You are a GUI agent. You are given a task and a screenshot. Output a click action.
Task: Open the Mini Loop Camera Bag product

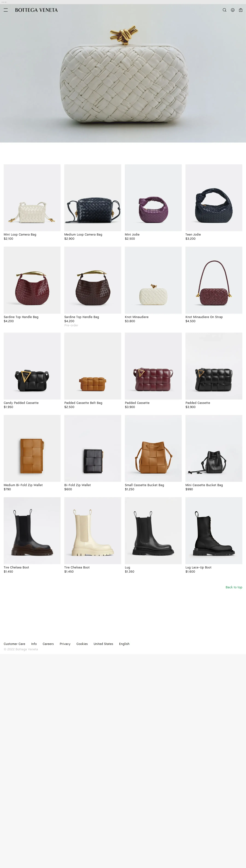pos(32,198)
